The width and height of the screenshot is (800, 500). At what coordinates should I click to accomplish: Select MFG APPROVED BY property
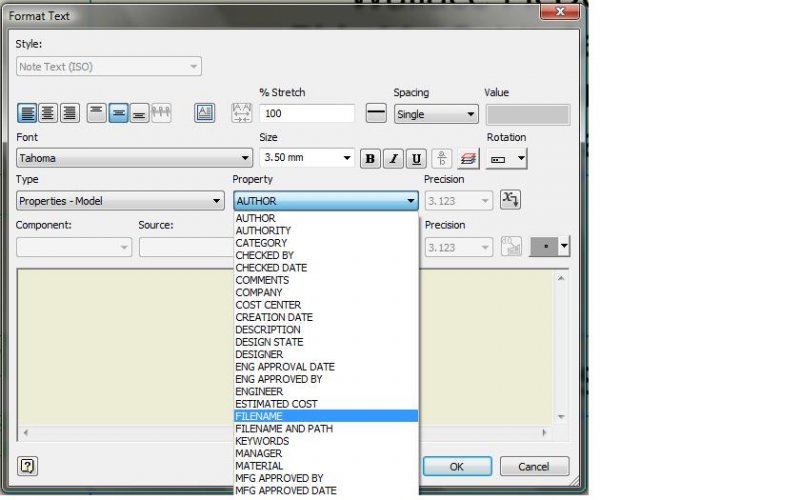coord(326,478)
